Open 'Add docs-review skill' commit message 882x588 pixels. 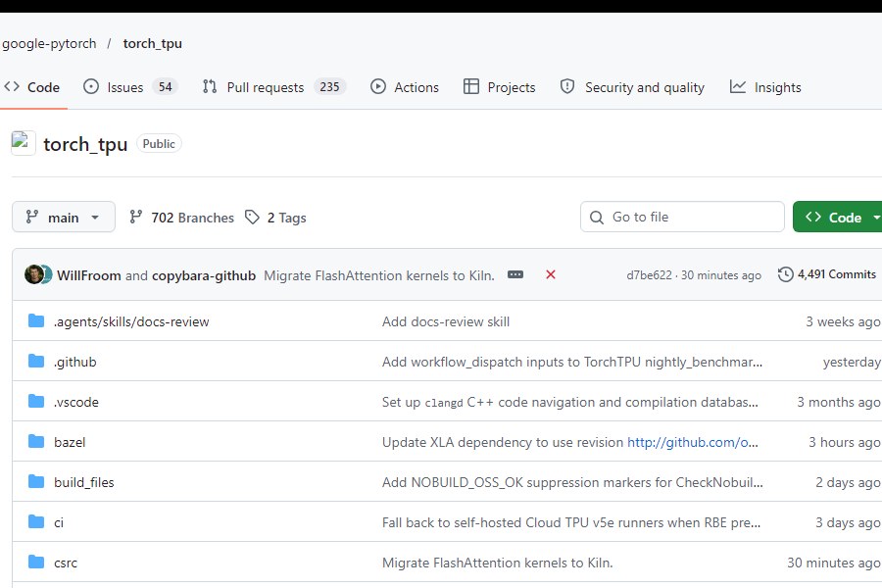[x=446, y=321]
